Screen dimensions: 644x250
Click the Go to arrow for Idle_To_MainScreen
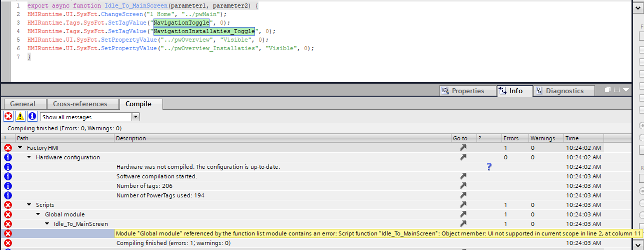[463, 224]
